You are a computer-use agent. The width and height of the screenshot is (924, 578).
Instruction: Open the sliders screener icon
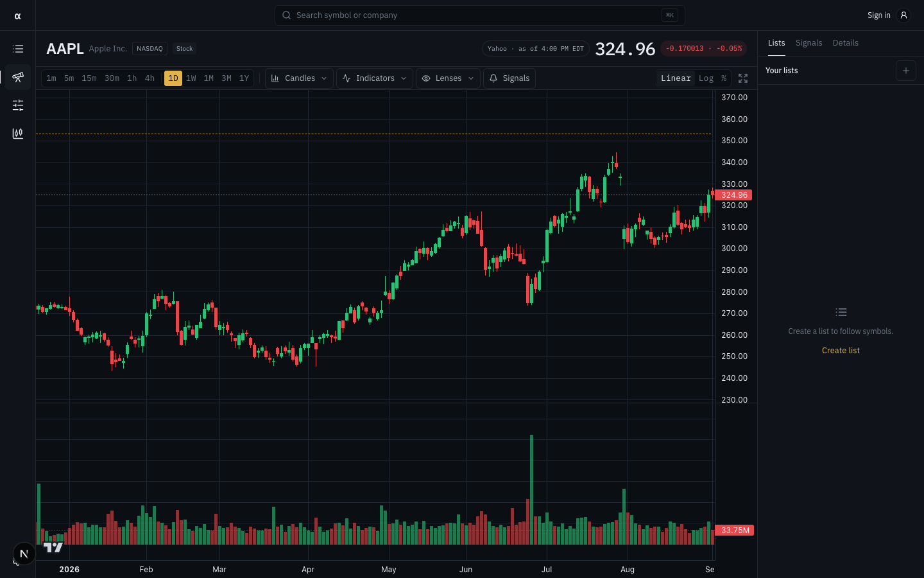click(x=18, y=105)
